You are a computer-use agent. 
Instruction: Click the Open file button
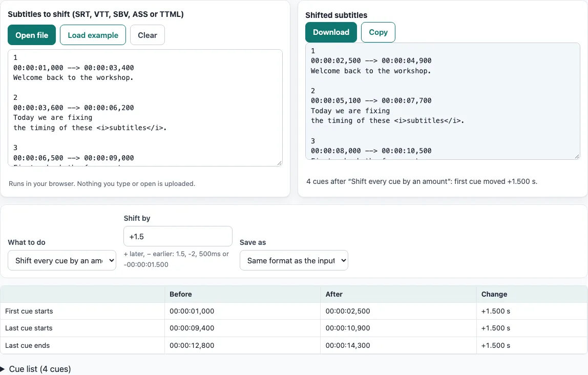coord(32,35)
